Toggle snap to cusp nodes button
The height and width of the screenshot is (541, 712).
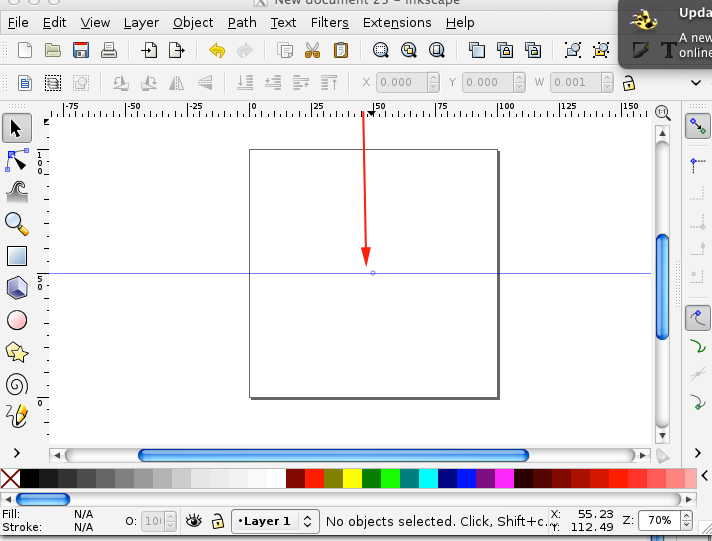pyautogui.click(x=697, y=402)
